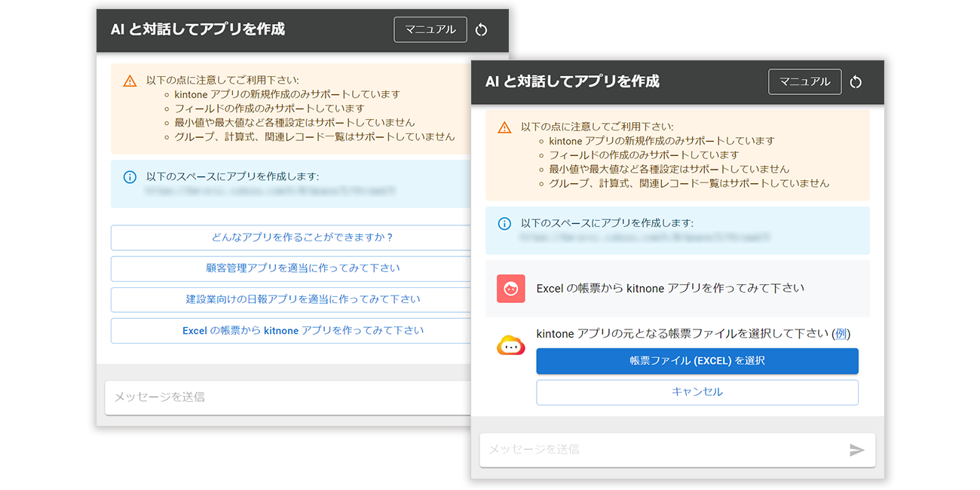Click グループ、計算式 bullet in the back window
Viewport: 980px width, 490px height.
[x=314, y=136]
